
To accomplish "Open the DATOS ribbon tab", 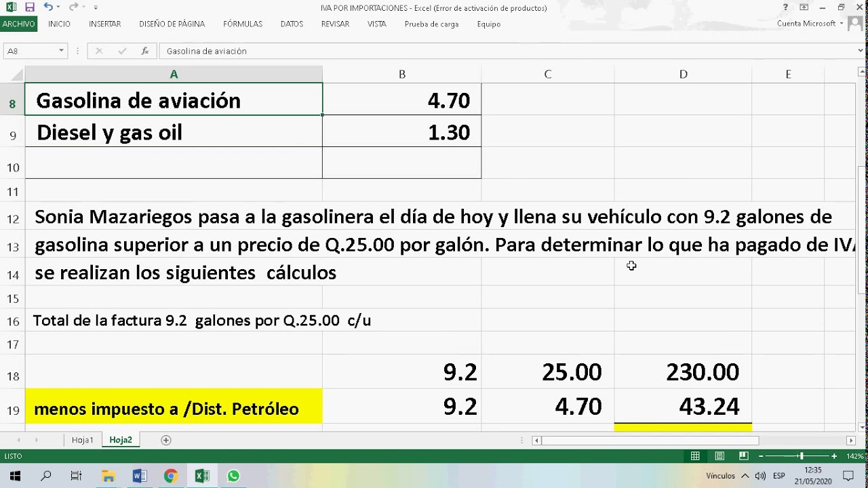I will 292,24.
